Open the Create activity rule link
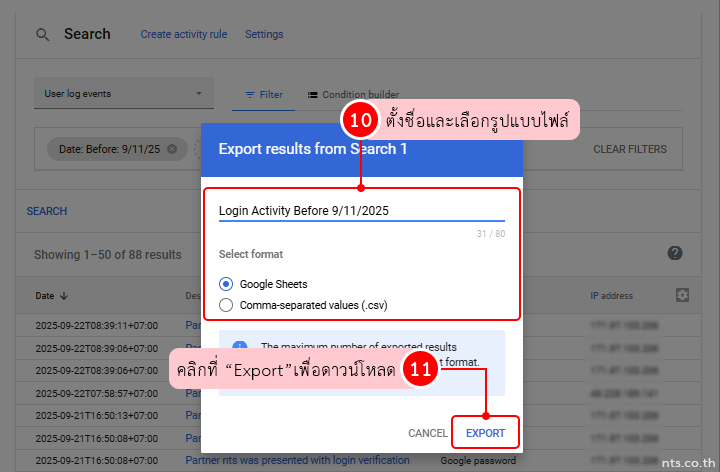Viewport: 720px width, 472px height. (x=183, y=34)
